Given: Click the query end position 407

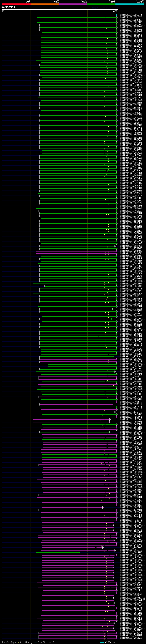Looking at the screenshot, I should click(115, 11).
